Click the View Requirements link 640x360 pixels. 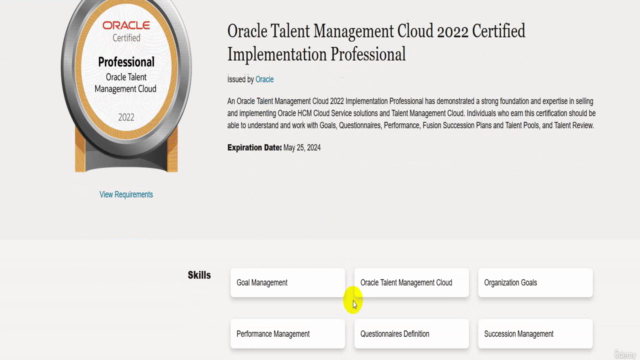126,195
